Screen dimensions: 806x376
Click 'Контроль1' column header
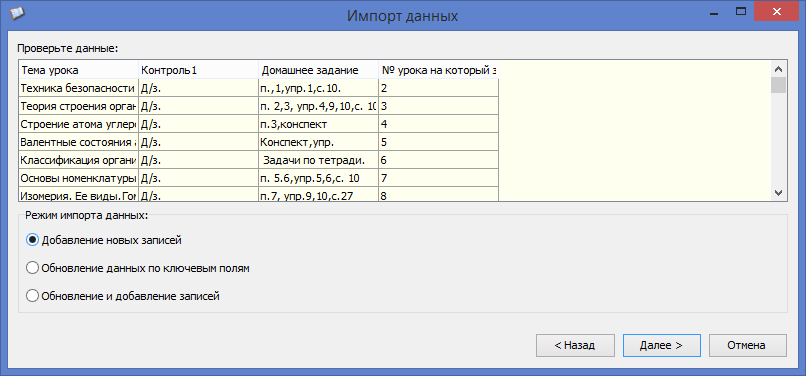pos(198,70)
